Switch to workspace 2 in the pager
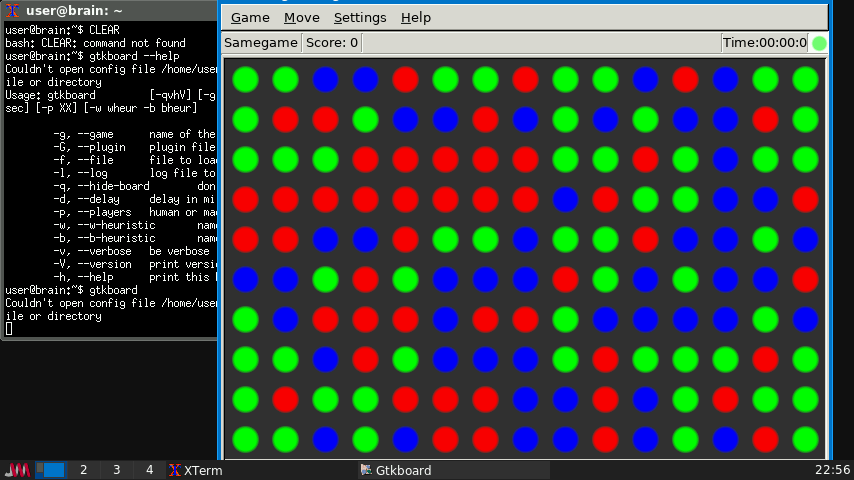 pyautogui.click(x=84, y=470)
